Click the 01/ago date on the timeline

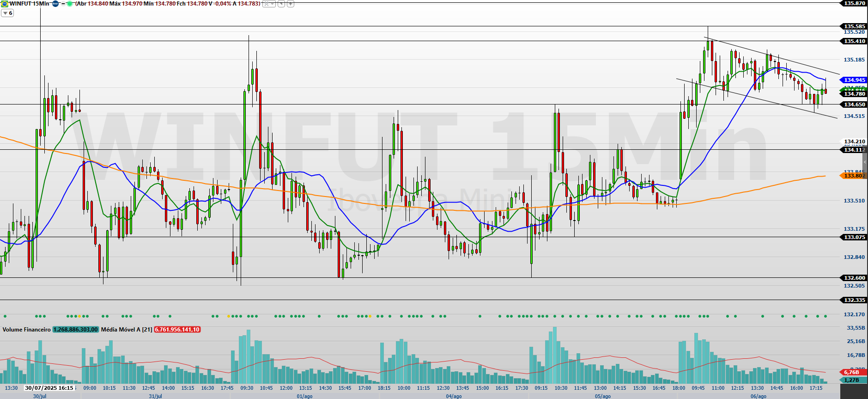click(x=304, y=396)
